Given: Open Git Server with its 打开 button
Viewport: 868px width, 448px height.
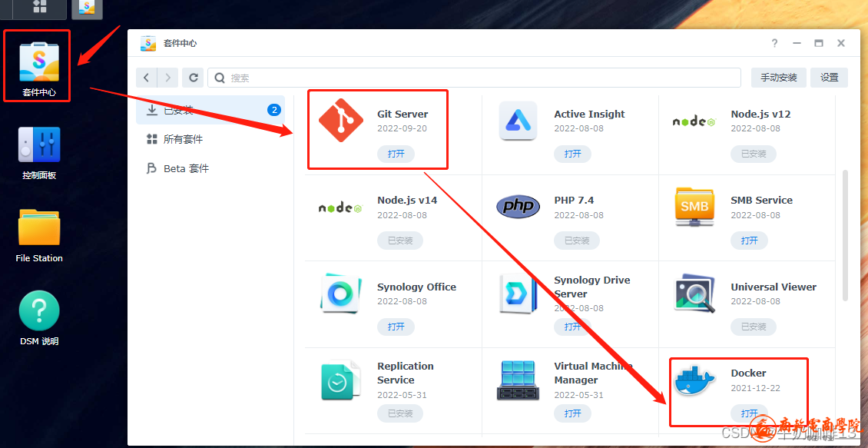Looking at the screenshot, I should 396,154.
